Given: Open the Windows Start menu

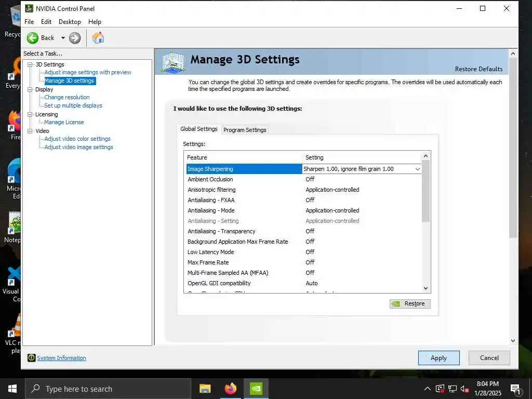Looking at the screenshot, I should [x=12, y=389].
